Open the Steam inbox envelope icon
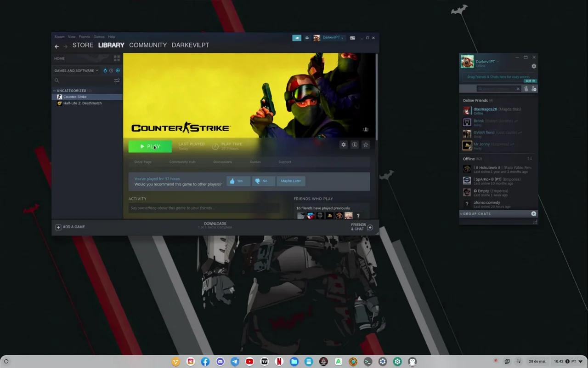Screen dimensions: 588x368 click(x=307, y=38)
